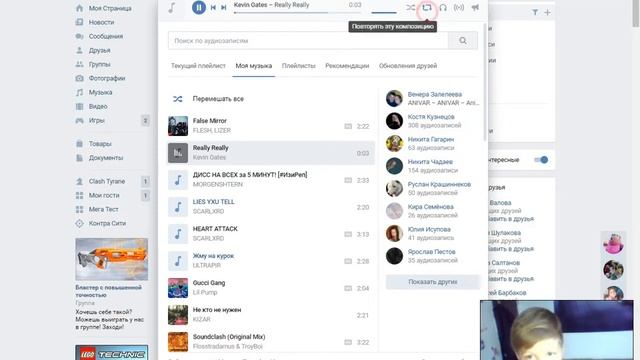Open lyrics icon for HEART ATTACK
Screen dimensions: 640x360
point(348,234)
